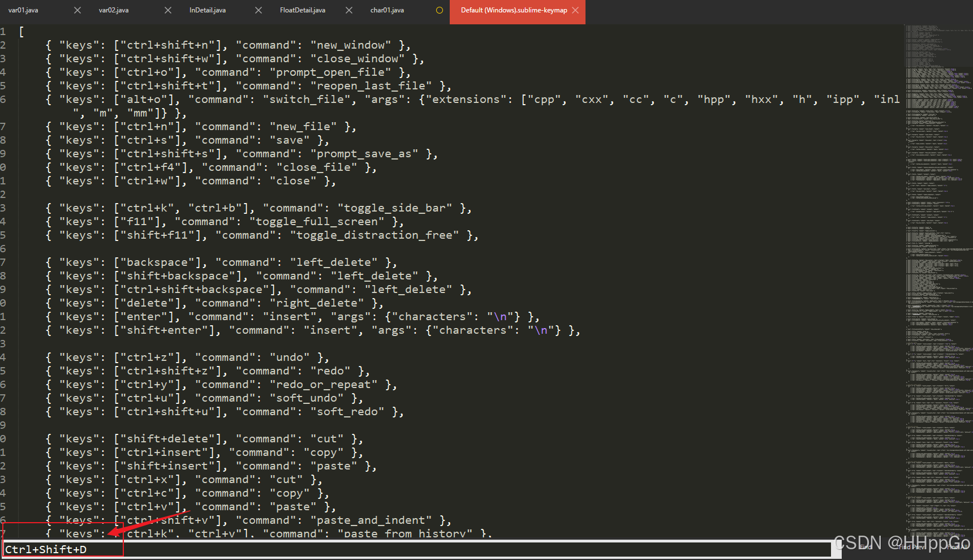Click the "undo" command text
973x560 pixels.
pyautogui.click(x=290, y=357)
